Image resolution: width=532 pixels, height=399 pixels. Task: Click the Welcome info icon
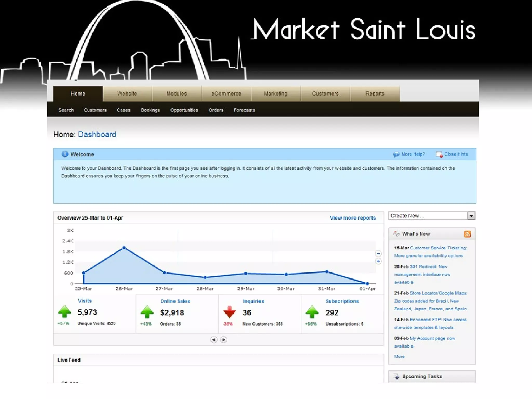pyautogui.click(x=65, y=154)
